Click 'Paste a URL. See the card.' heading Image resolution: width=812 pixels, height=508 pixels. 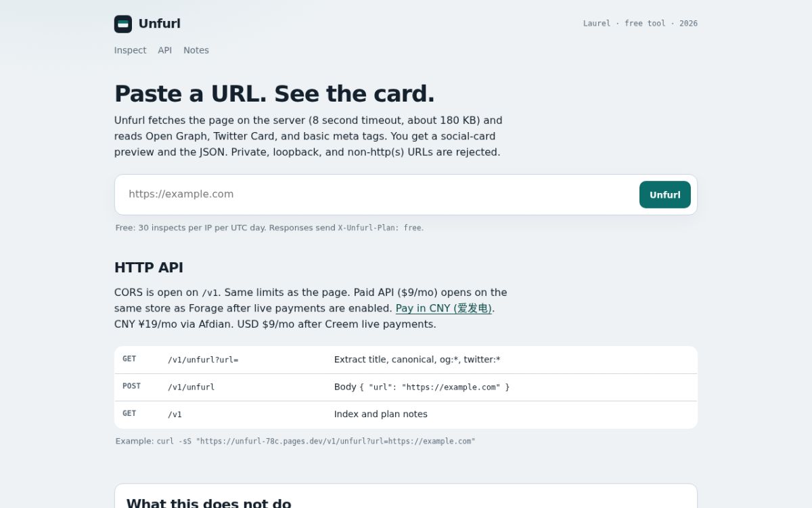tap(275, 93)
